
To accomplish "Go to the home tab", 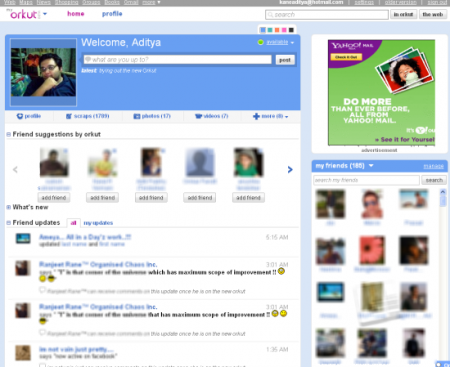I will coord(76,14).
